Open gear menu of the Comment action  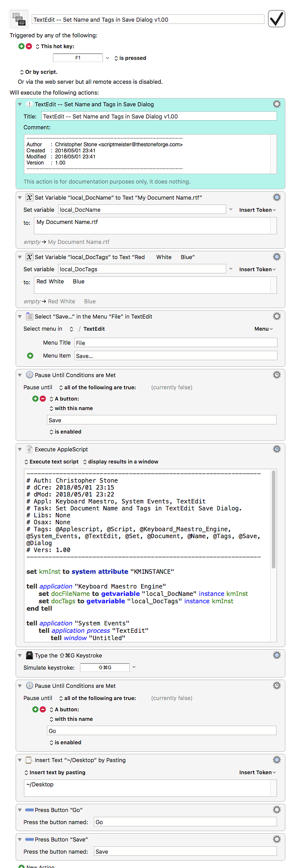tap(277, 104)
